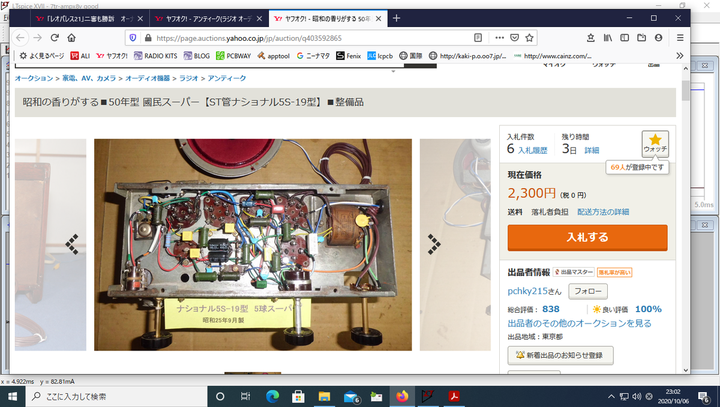Open the bookmarks library menu
The width and height of the screenshot is (720, 407).
pos(608,38)
